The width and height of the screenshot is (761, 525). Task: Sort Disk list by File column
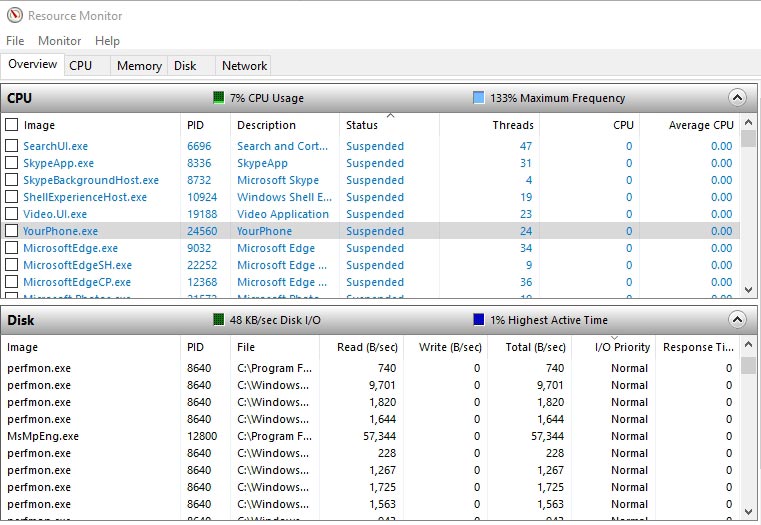[x=275, y=347]
